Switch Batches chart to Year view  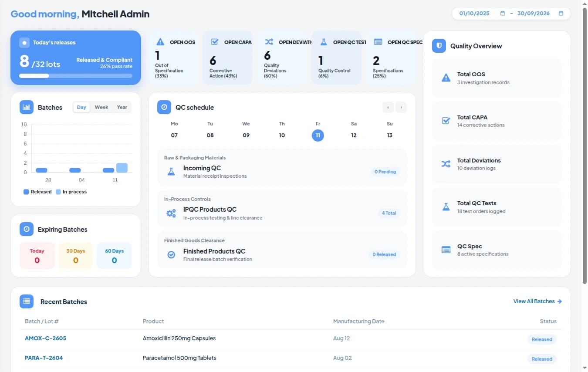[122, 107]
